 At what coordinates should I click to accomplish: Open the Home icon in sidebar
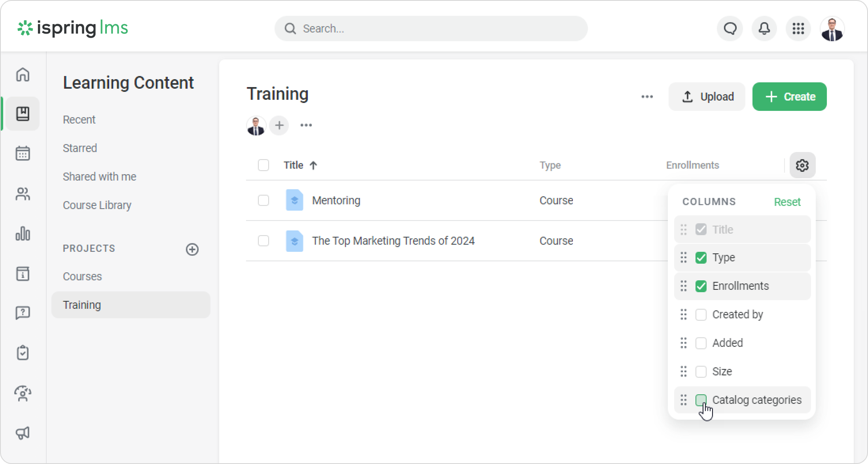[x=23, y=74]
